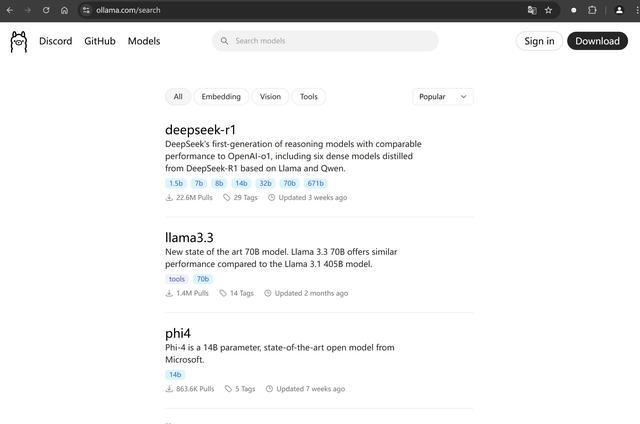
Task: Click the tag icon beside 29 Tags
Action: [x=227, y=198]
